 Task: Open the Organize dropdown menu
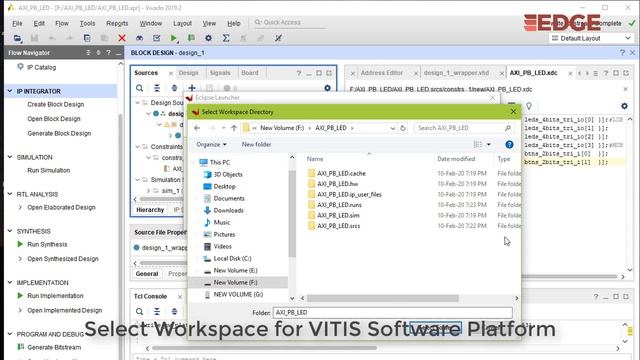click(x=211, y=144)
